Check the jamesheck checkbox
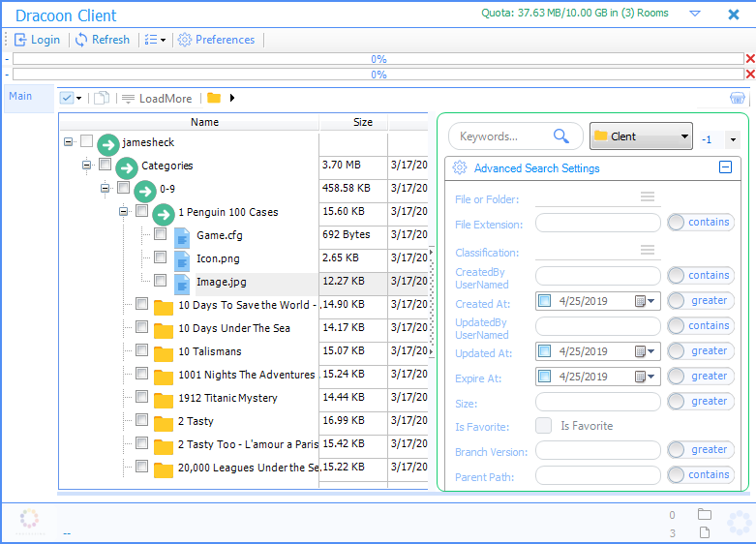 pyautogui.click(x=87, y=140)
